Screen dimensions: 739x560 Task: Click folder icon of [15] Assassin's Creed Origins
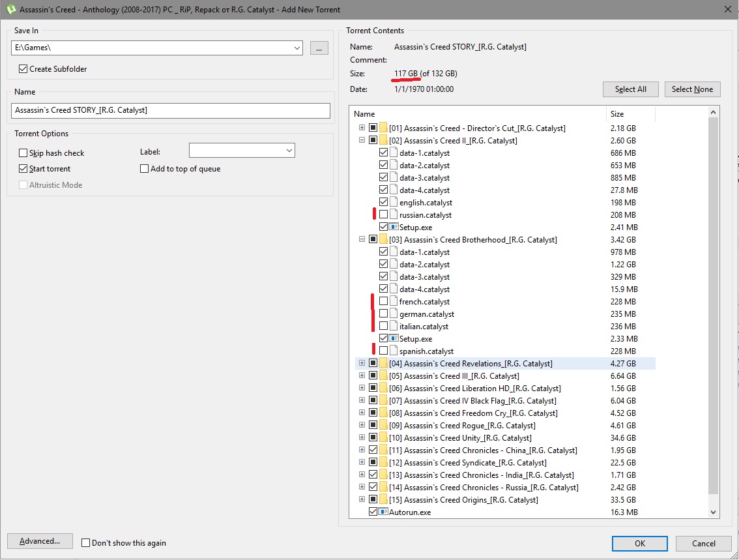[383, 499]
